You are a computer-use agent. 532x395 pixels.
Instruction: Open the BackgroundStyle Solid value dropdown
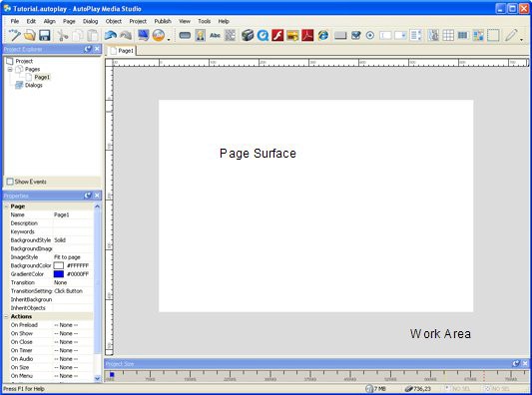[73, 240]
